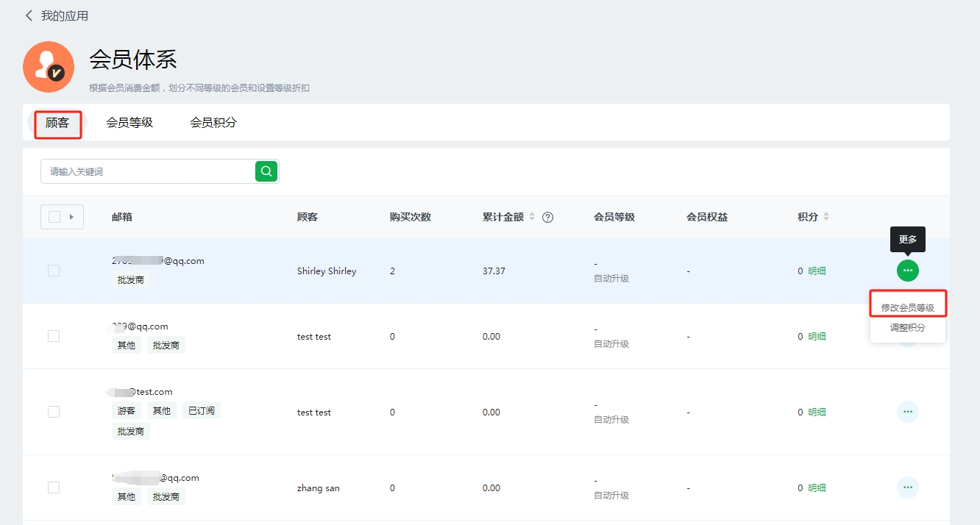
Task: Open 明细 for the test test qq.com row
Action: 817,336
